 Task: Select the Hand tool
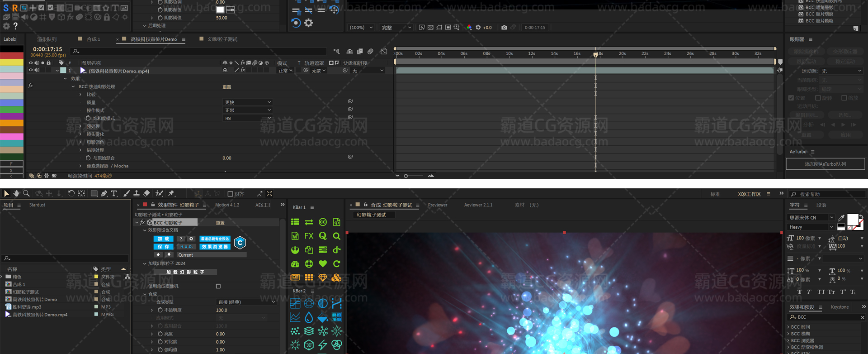pos(16,194)
